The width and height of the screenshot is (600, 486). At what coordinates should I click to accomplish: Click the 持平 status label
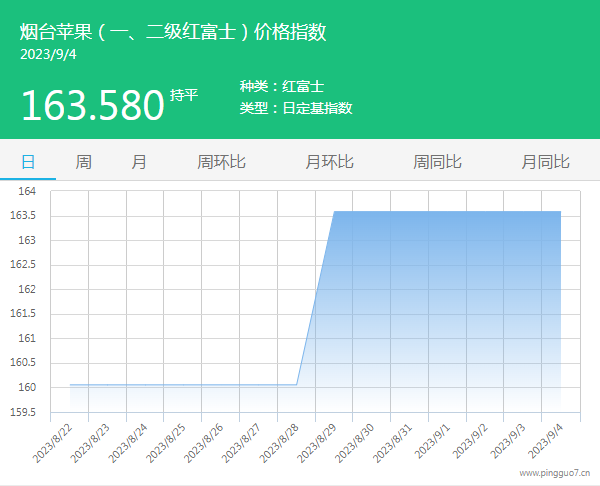pos(184,96)
